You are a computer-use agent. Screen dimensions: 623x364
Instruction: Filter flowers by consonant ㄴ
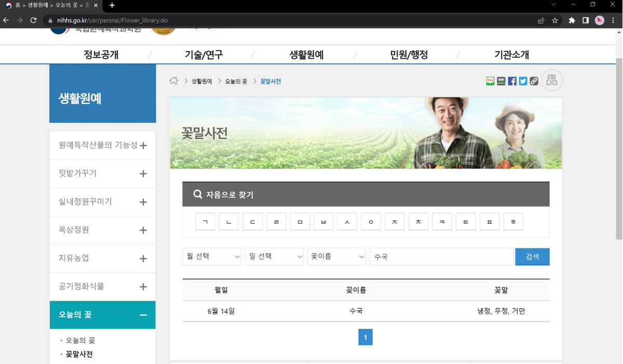(229, 222)
